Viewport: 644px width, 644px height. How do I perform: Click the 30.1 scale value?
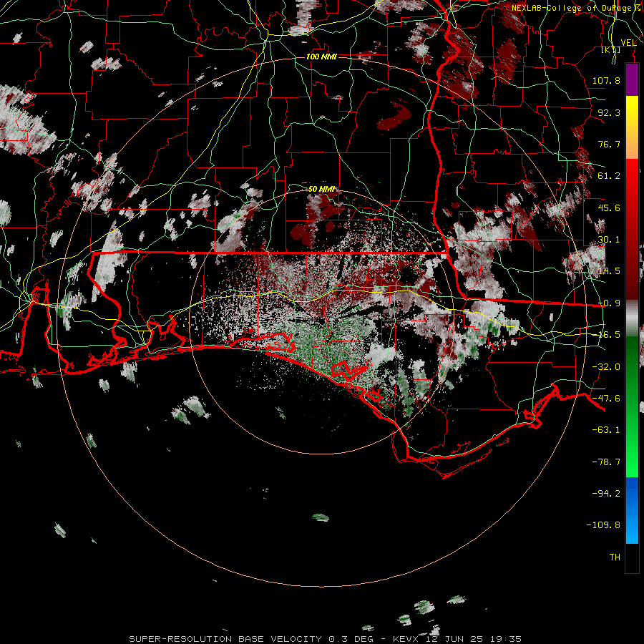coord(609,240)
